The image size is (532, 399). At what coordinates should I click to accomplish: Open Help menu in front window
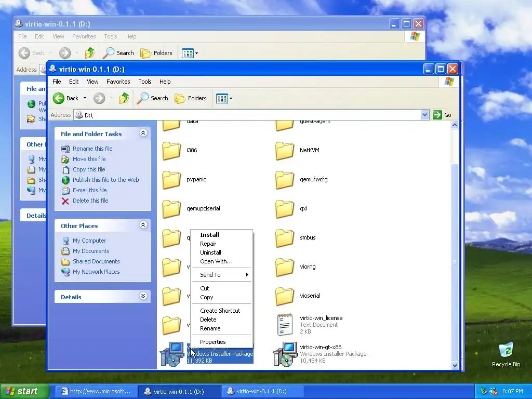click(165, 82)
